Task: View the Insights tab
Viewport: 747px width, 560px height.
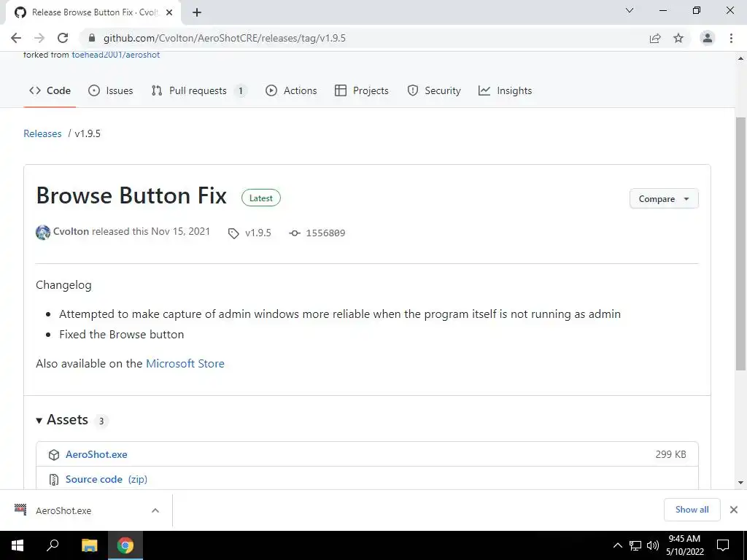Action: click(x=505, y=90)
